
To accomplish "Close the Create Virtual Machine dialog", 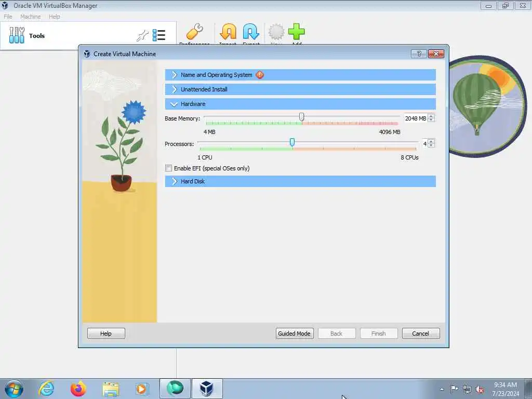I will tap(436, 54).
